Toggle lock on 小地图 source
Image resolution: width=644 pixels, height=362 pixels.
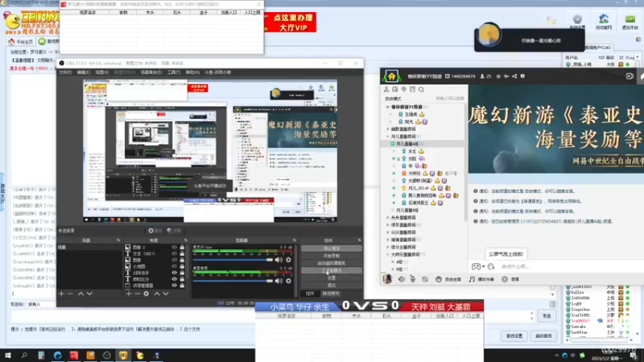click(182, 266)
